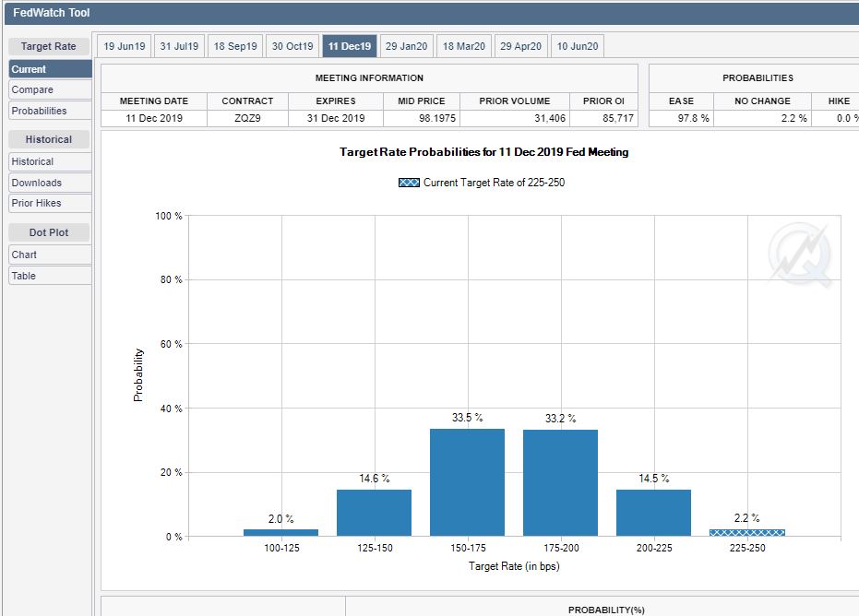This screenshot has width=859, height=616.
Task: Open the 10 Jun20 meeting tab
Action: (579, 46)
